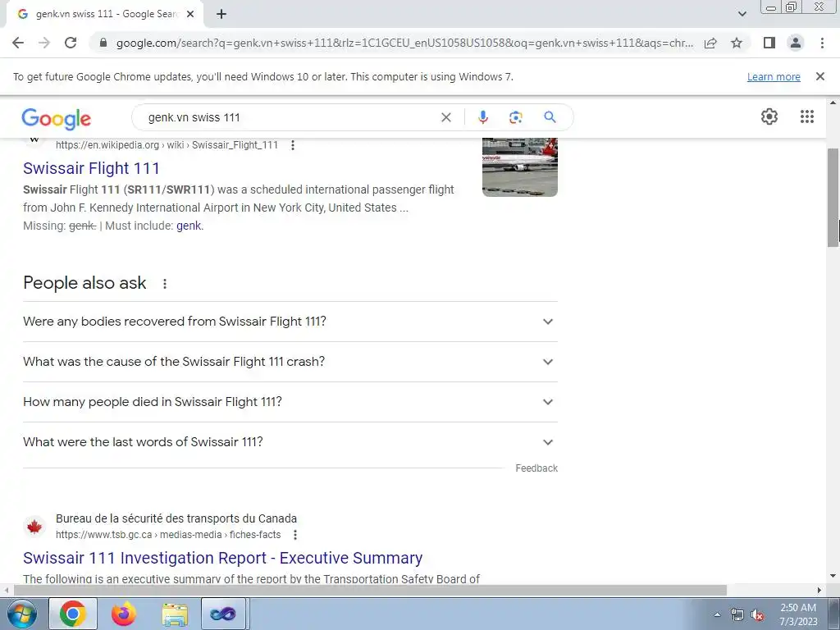The image size is (840, 630).
Task: Click the vertical scrollbar thumb
Action: [833, 197]
